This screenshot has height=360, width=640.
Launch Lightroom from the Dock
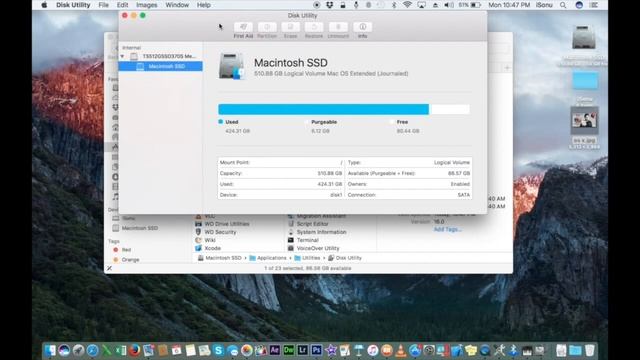point(302,350)
